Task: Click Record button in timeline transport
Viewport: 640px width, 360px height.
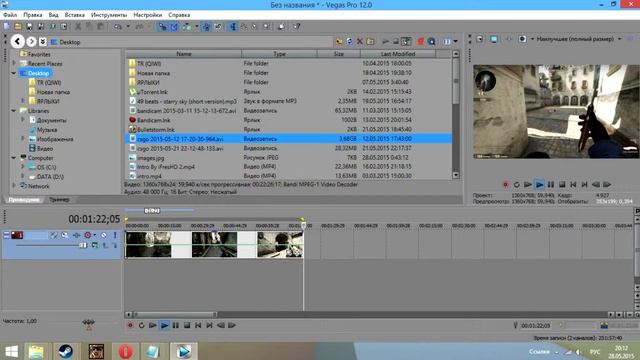Action: coord(130,325)
